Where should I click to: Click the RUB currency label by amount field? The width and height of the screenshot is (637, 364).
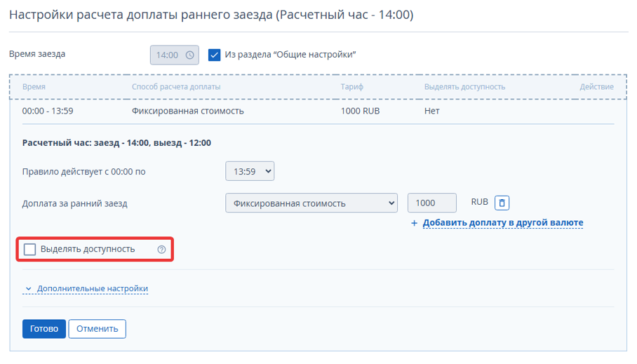click(479, 202)
